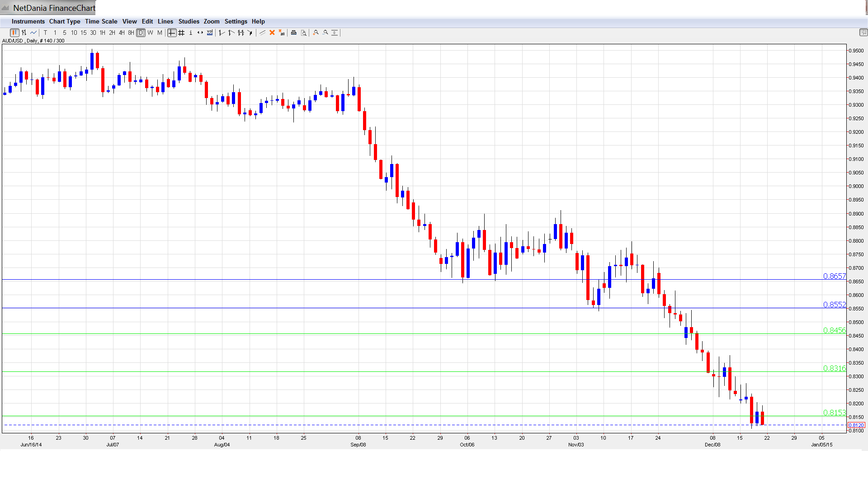Switch to 4H time scale

click(x=122, y=33)
